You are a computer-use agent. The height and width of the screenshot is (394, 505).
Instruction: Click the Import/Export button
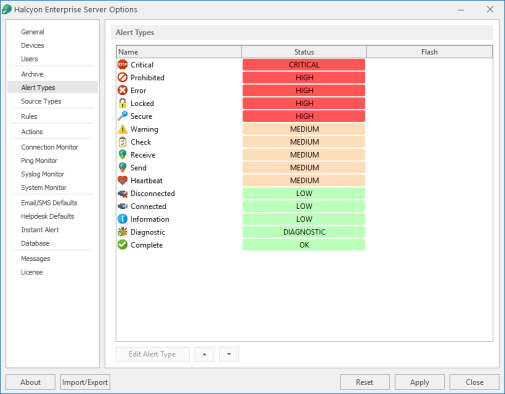pos(85,382)
